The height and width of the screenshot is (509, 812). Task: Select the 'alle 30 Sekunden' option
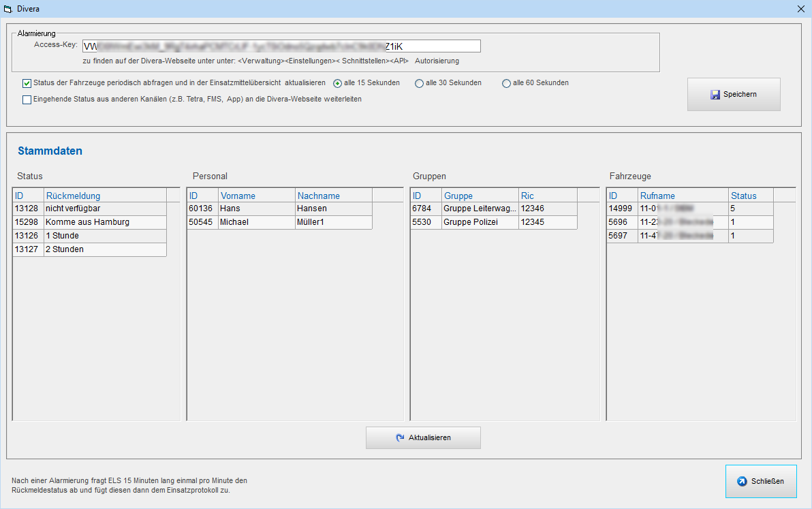420,83
